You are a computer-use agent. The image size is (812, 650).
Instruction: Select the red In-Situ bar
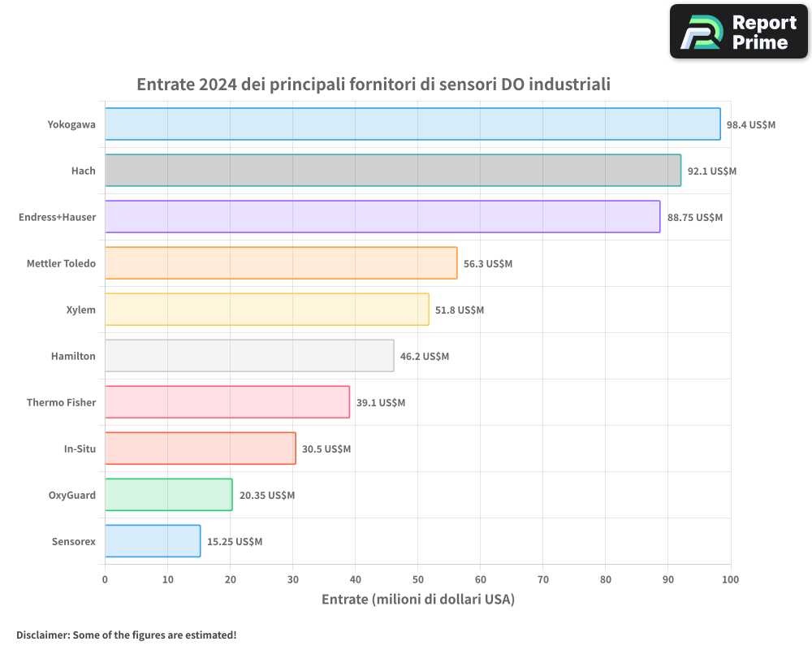pyautogui.click(x=201, y=448)
